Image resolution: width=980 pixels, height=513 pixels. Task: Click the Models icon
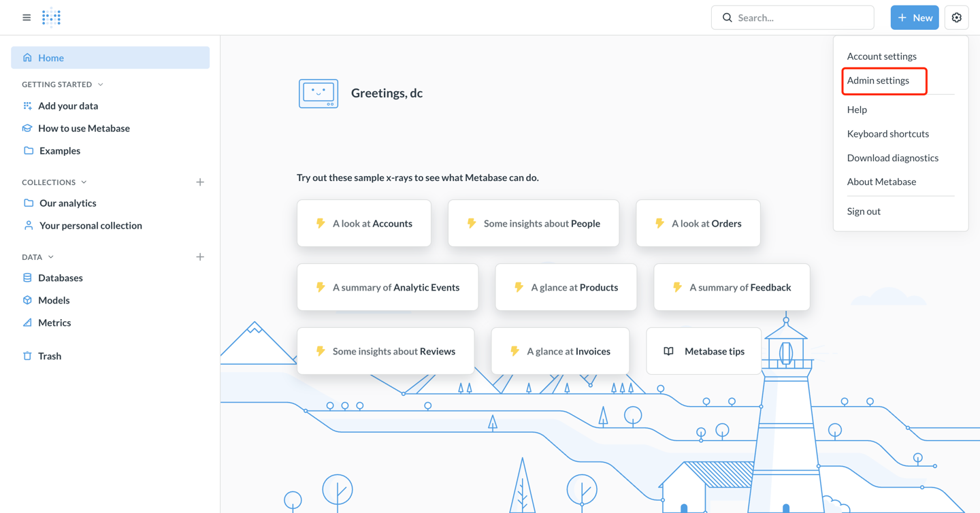pos(27,300)
